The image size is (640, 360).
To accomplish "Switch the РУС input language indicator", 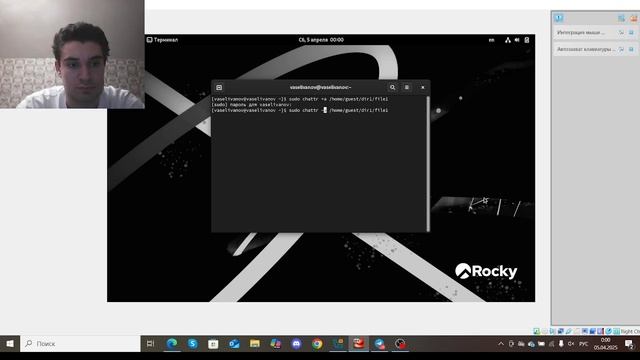I will (x=584, y=344).
